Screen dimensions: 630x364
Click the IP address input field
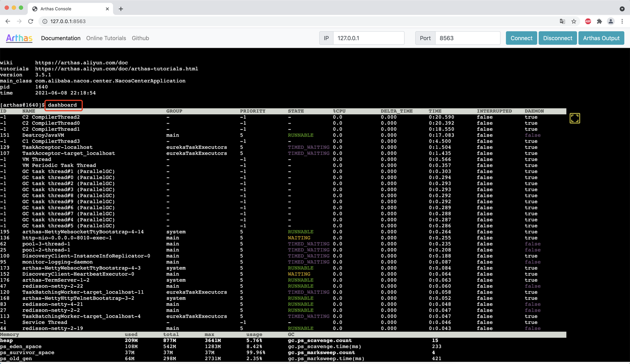(368, 38)
